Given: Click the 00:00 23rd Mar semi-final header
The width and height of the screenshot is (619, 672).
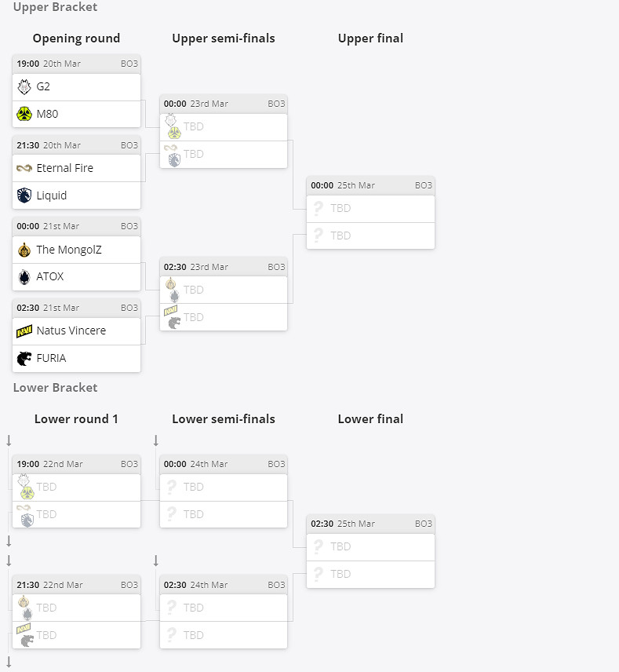Looking at the screenshot, I should 224,104.
